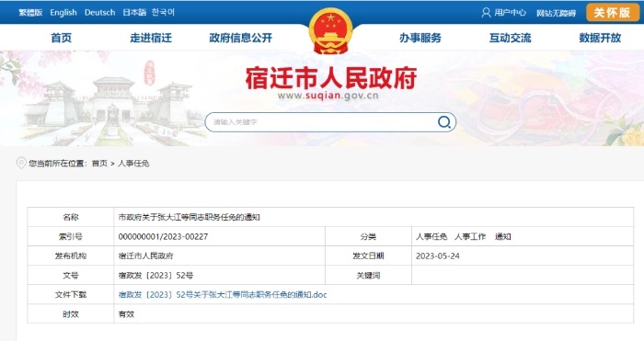The height and width of the screenshot is (341, 644).
Task: Switch site language to English
Action: click(63, 13)
